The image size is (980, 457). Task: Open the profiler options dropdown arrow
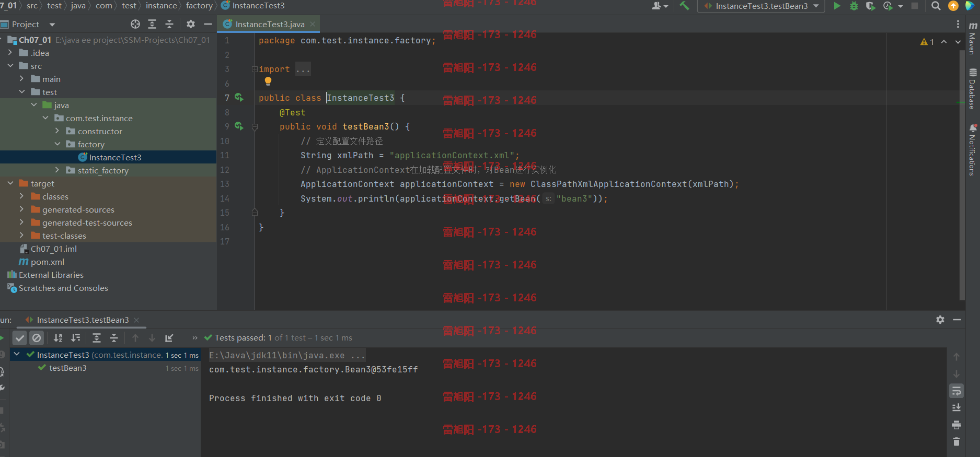coord(901,6)
